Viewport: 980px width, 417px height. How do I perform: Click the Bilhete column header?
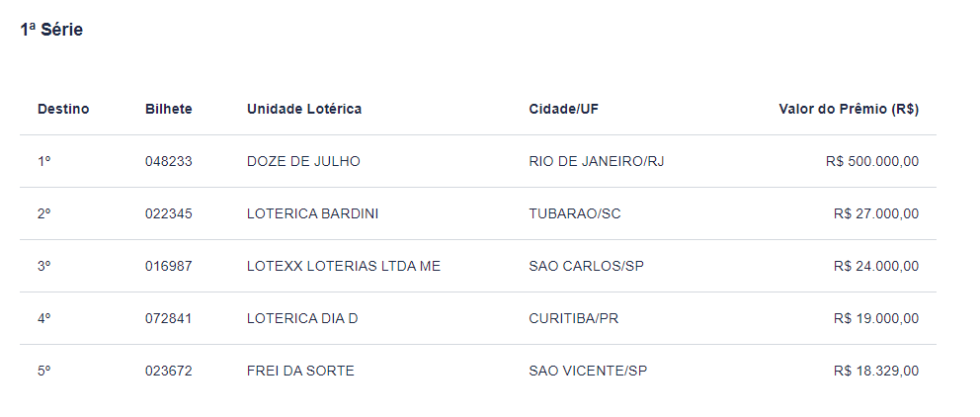(169, 109)
